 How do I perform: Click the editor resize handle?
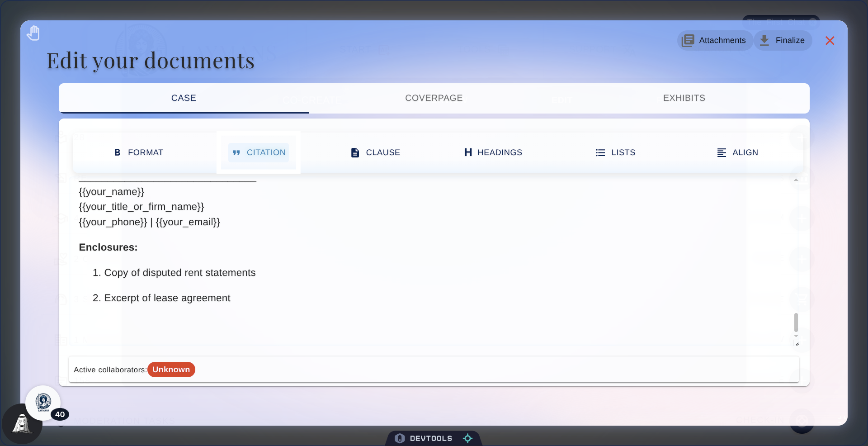coord(797,344)
